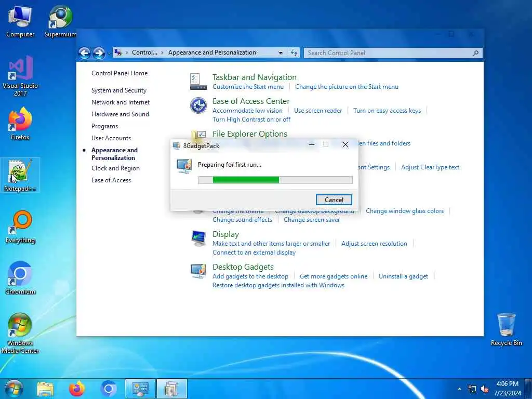Click the Appearance and Personalization breadcrumb

point(212,52)
